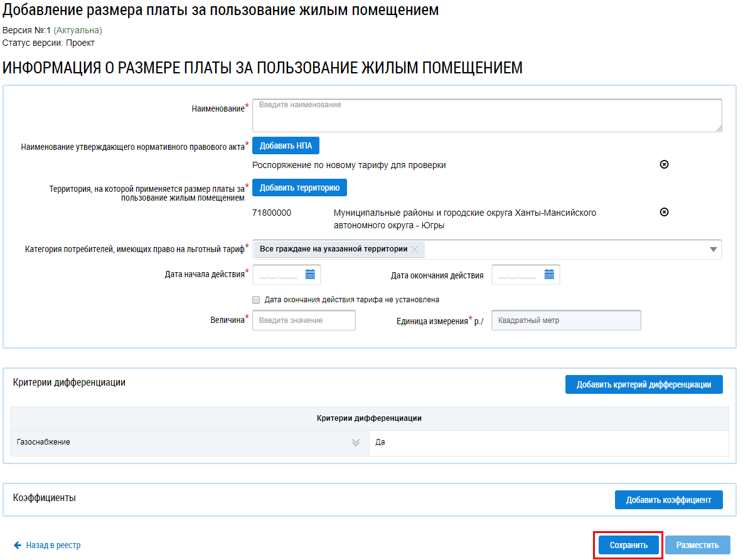Remove the attached НПА document entry
Viewport: 743px width, 560px height.
pos(664,164)
